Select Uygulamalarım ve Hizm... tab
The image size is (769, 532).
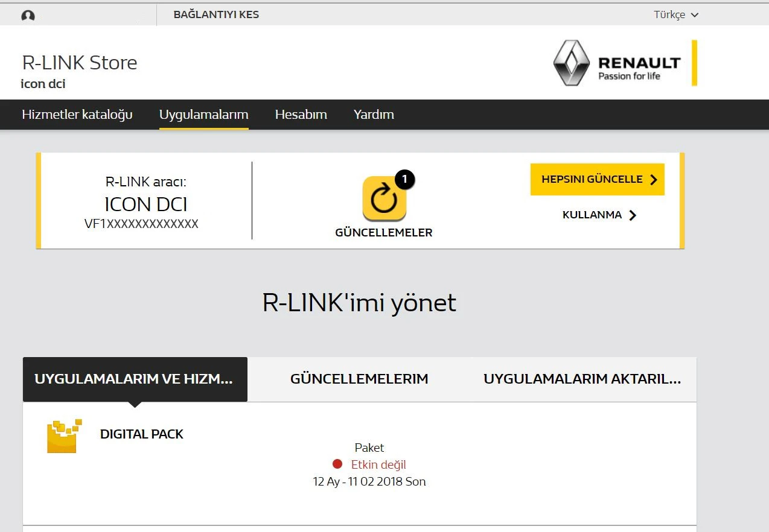(135, 379)
